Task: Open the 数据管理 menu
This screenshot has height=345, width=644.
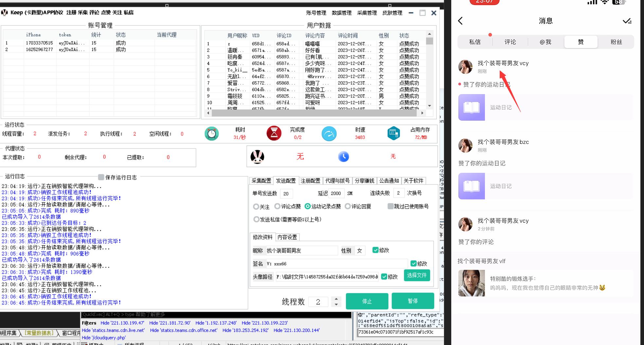Action: [x=341, y=13]
